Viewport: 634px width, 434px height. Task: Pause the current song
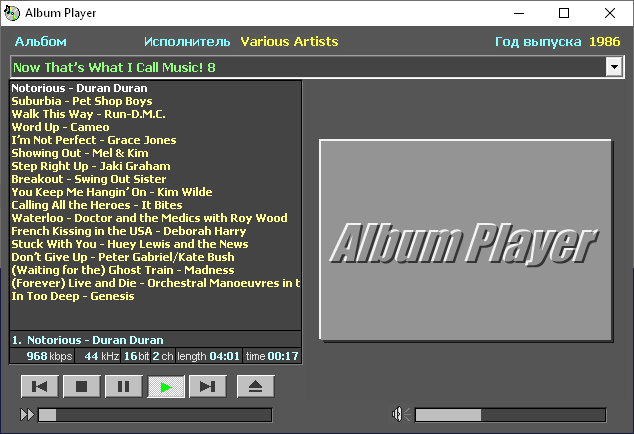click(124, 387)
